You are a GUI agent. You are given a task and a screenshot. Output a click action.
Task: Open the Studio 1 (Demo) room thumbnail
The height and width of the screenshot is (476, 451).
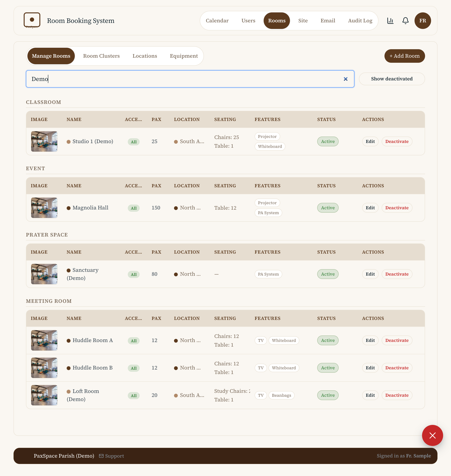pyautogui.click(x=44, y=141)
